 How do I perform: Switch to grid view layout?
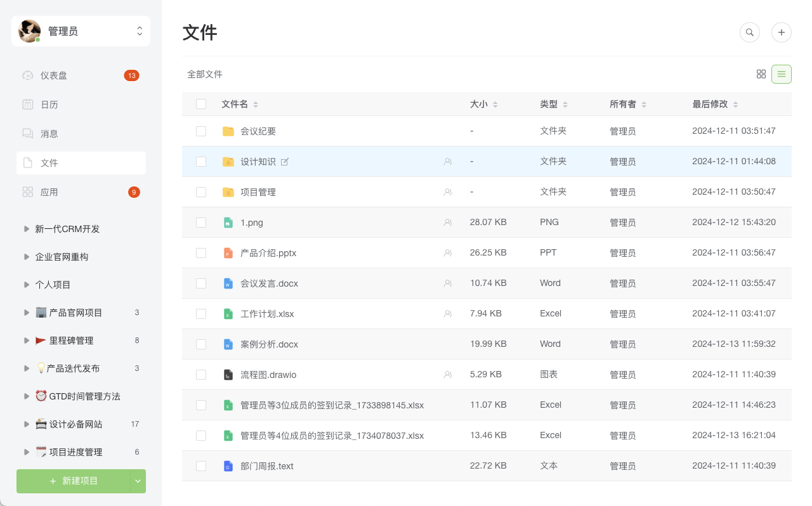761,74
